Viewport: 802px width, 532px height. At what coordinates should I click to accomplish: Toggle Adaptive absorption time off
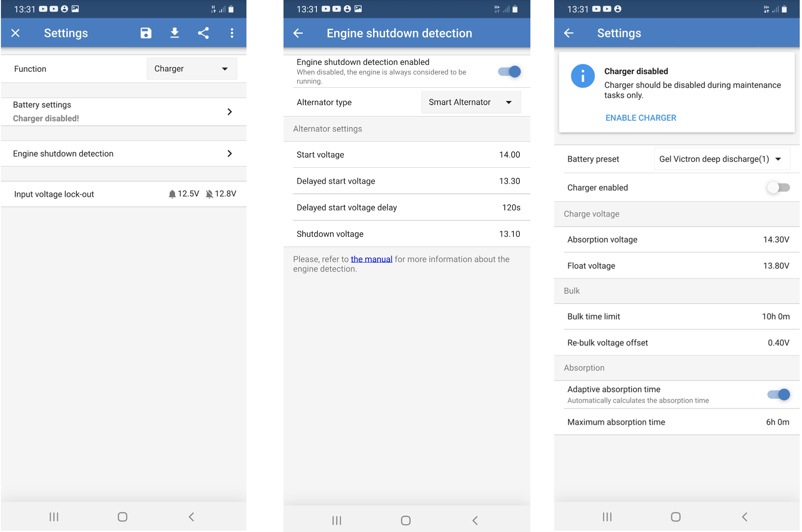[778, 394]
